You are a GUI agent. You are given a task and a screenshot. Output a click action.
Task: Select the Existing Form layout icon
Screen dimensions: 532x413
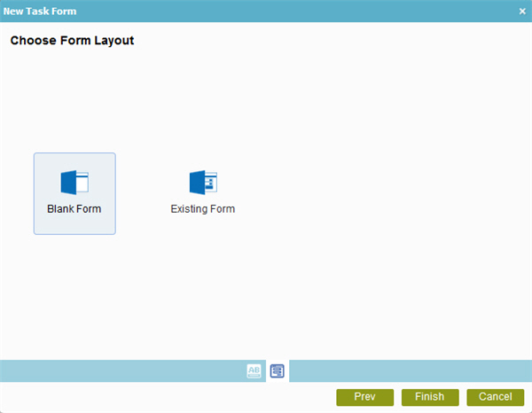[x=203, y=183]
